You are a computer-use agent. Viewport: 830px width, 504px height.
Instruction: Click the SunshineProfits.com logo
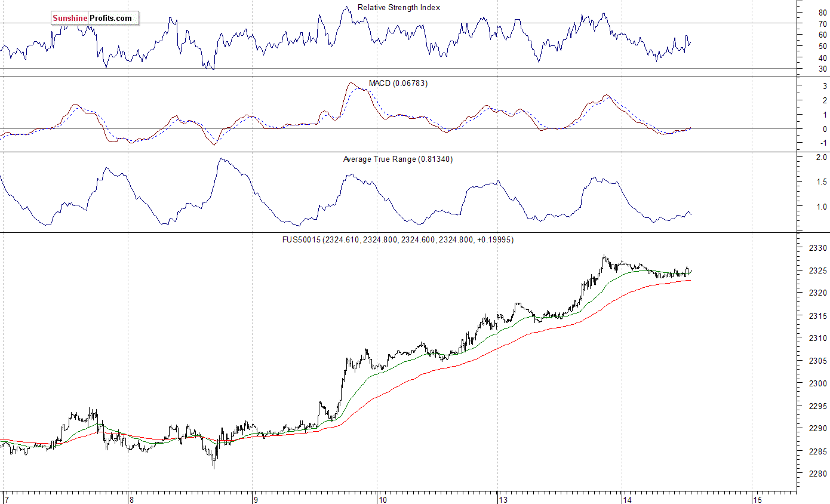94,19
